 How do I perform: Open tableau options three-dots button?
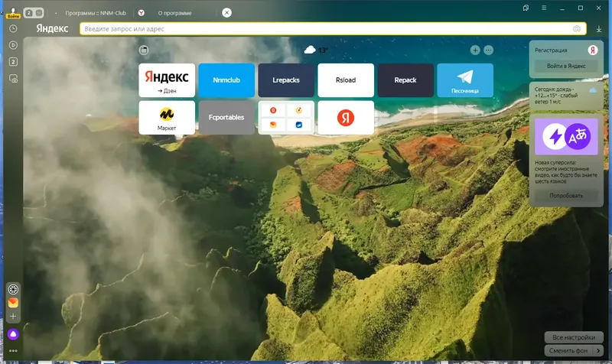488,50
